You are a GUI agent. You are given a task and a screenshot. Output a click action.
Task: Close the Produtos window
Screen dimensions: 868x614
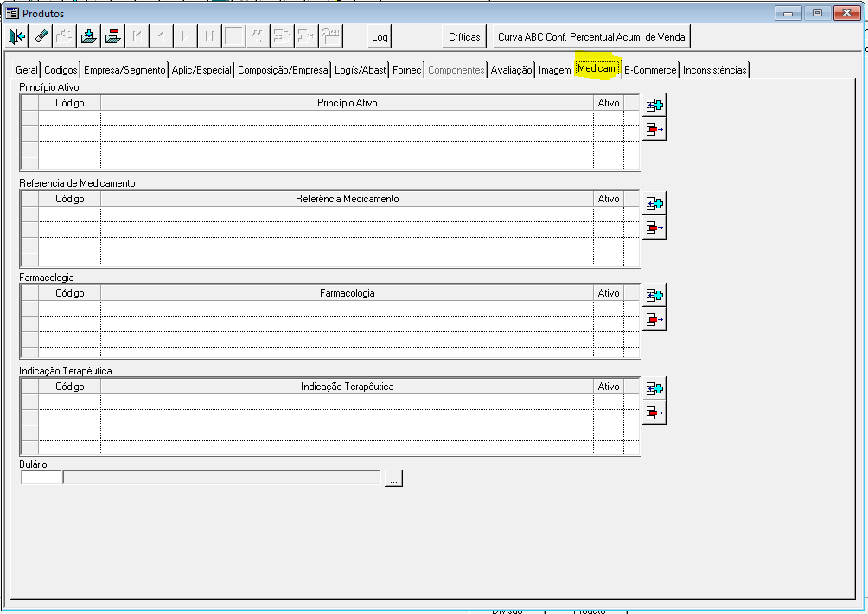click(847, 13)
